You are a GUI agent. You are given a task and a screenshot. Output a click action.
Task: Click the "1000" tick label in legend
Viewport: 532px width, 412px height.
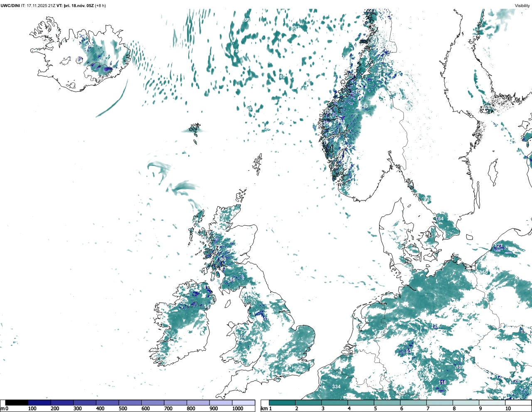pos(238,409)
